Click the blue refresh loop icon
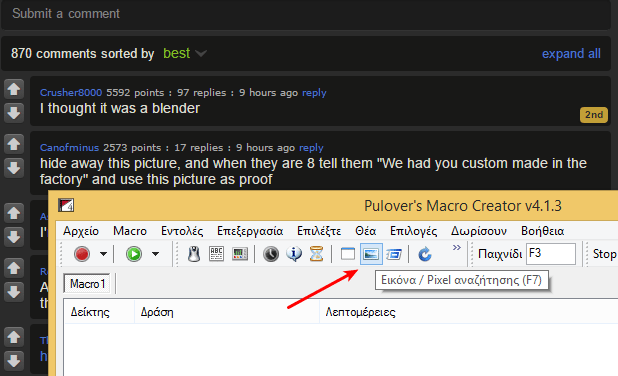 pyautogui.click(x=425, y=254)
